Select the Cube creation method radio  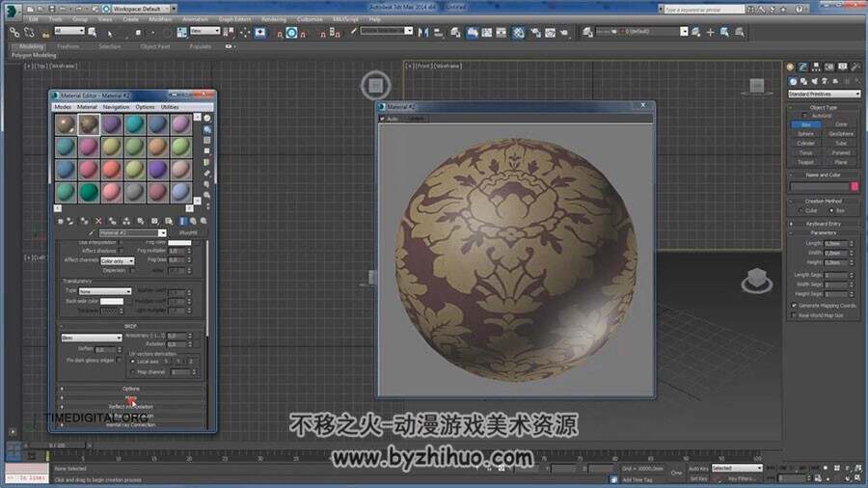(x=801, y=211)
